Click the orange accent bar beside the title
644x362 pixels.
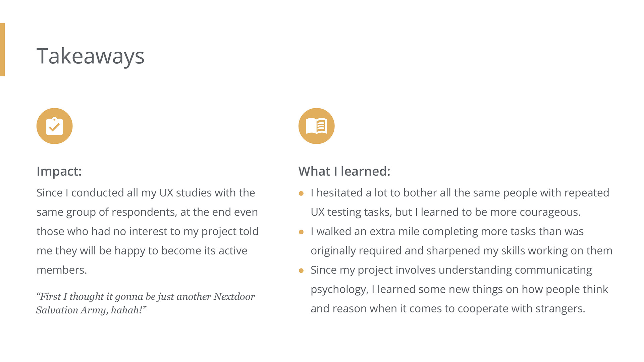(x=2, y=50)
